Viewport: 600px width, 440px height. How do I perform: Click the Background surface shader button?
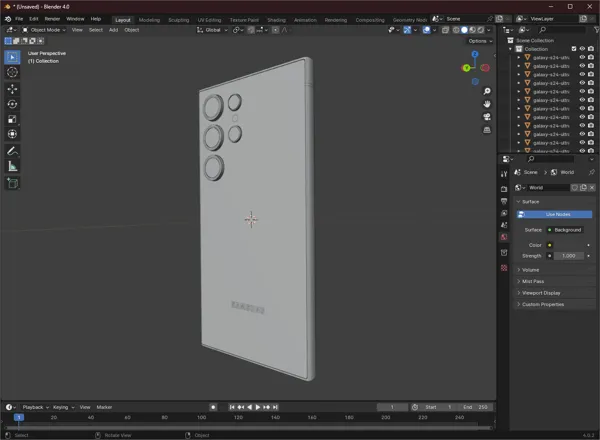565,230
